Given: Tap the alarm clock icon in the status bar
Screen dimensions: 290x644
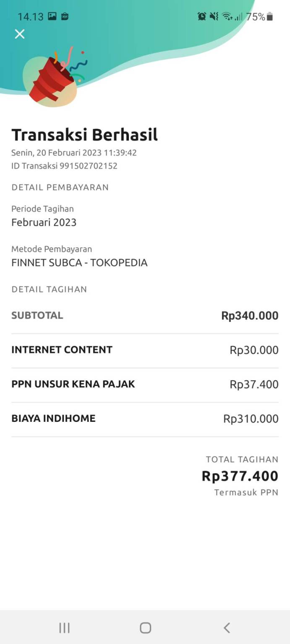Looking at the screenshot, I should 202,16.
